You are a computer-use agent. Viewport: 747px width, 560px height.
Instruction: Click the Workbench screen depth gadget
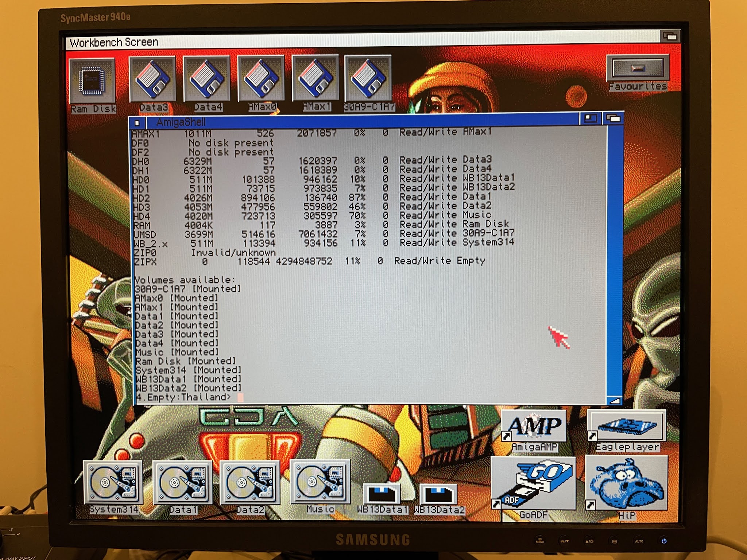tap(670, 36)
